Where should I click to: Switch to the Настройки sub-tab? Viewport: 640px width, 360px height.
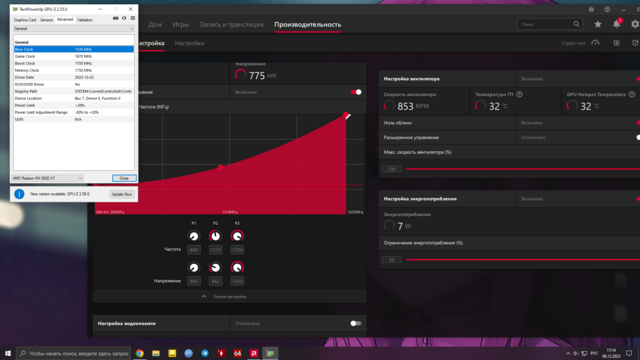click(189, 43)
